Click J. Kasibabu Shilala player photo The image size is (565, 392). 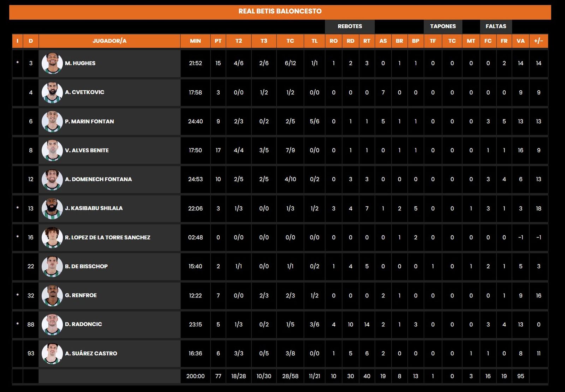coord(52,209)
